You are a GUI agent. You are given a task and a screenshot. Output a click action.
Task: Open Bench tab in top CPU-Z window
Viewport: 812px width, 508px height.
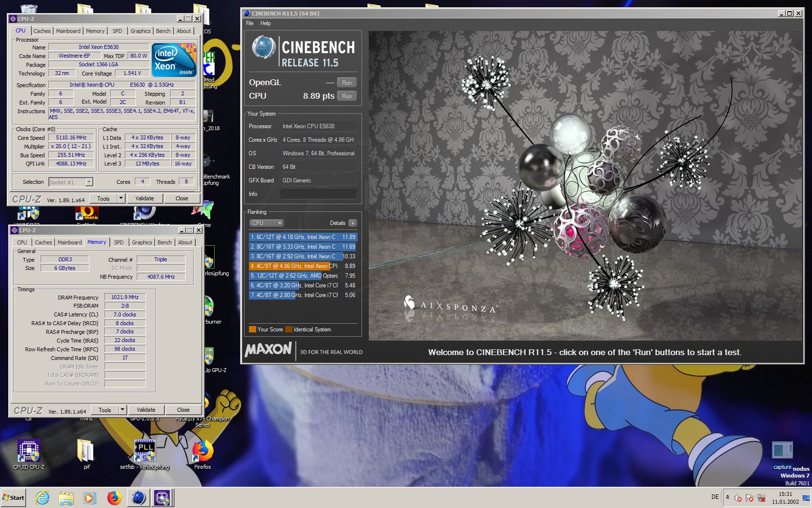163,31
